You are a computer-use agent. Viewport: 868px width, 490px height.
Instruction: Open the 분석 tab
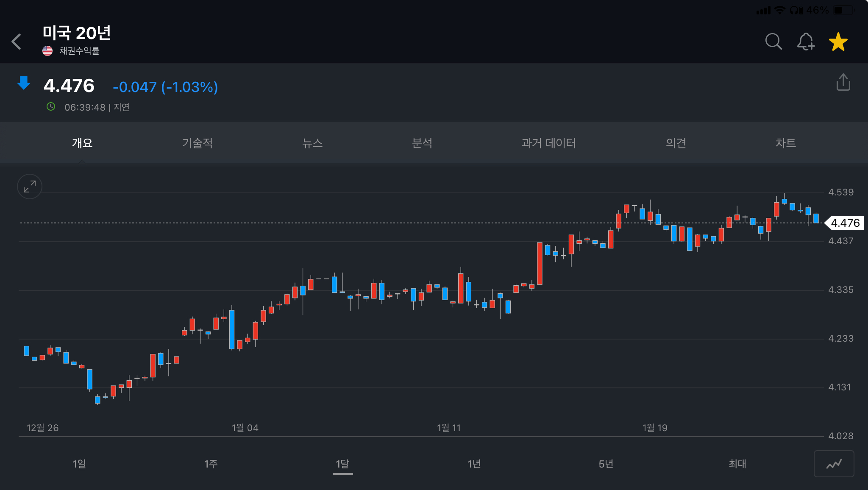[x=422, y=143]
